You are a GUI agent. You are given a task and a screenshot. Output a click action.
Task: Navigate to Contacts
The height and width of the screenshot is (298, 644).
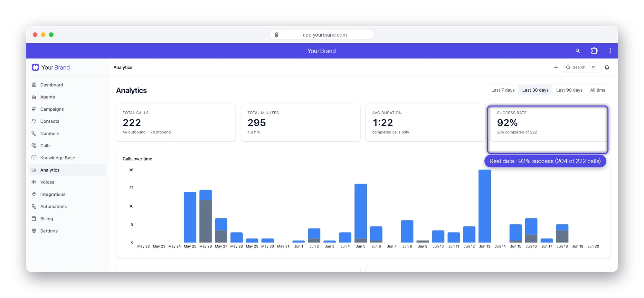[67, 121]
